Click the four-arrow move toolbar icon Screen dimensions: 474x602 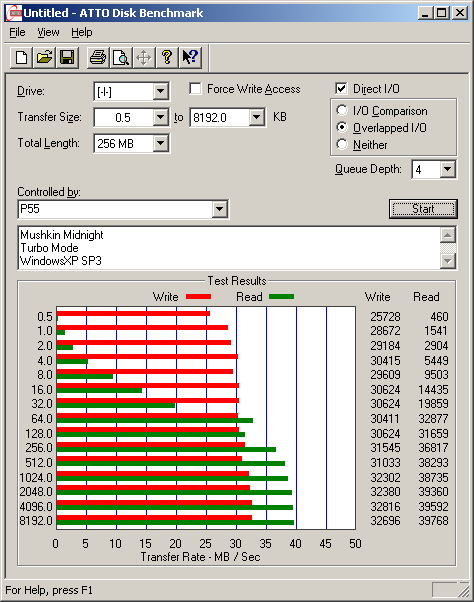pos(144,58)
